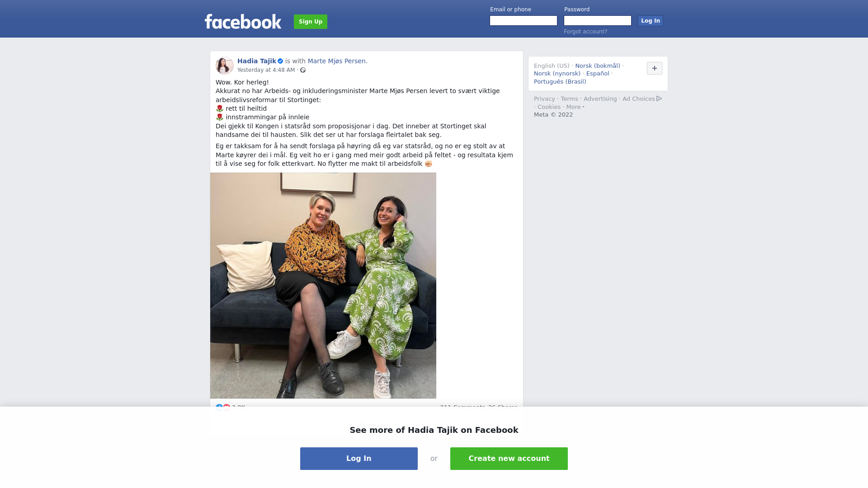Open the post photo of two women

(x=323, y=286)
